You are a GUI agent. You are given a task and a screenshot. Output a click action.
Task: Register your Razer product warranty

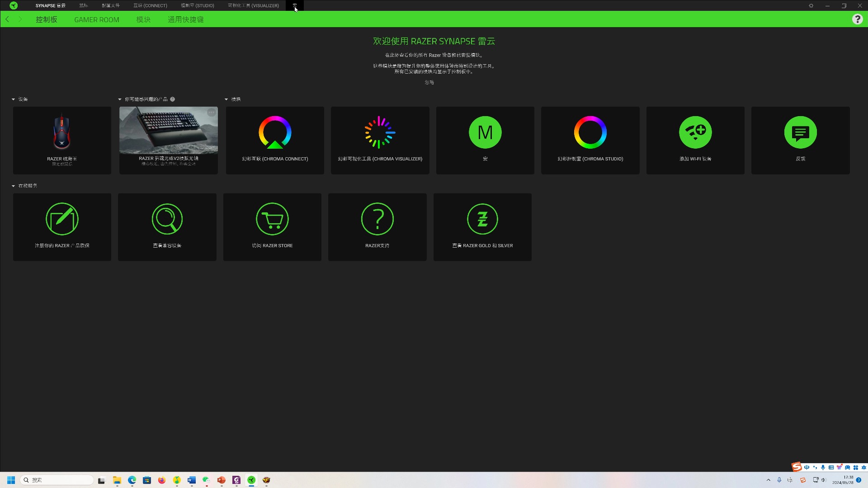[62, 227]
